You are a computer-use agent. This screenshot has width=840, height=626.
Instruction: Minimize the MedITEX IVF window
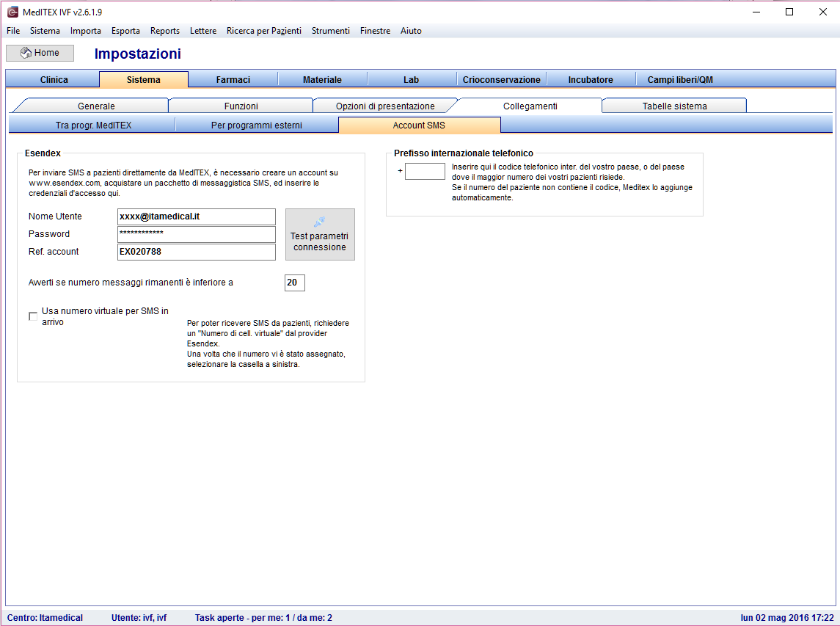756,12
